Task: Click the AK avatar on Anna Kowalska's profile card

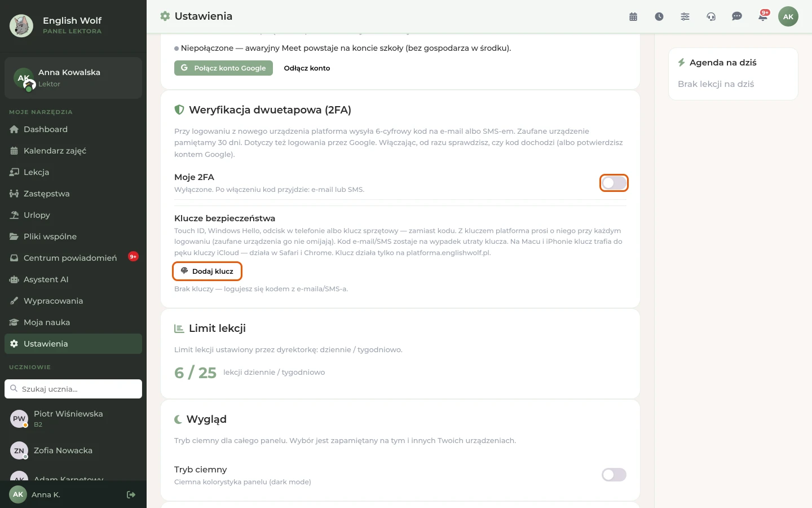Action: point(24,79)
